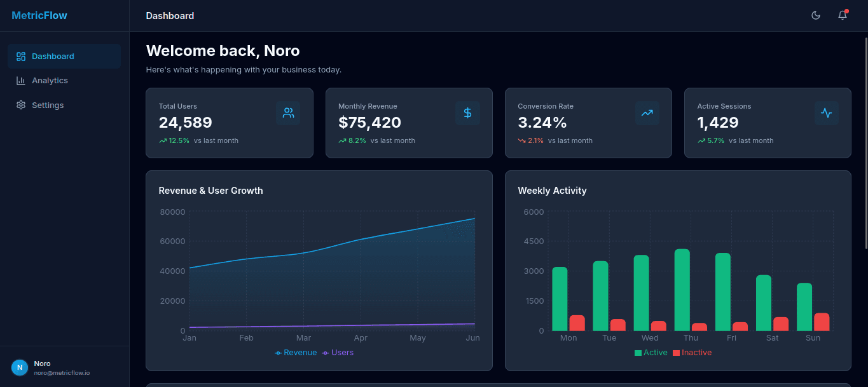
Task: Click the Jun label on x-axis
Action: [x=472, y=338]
